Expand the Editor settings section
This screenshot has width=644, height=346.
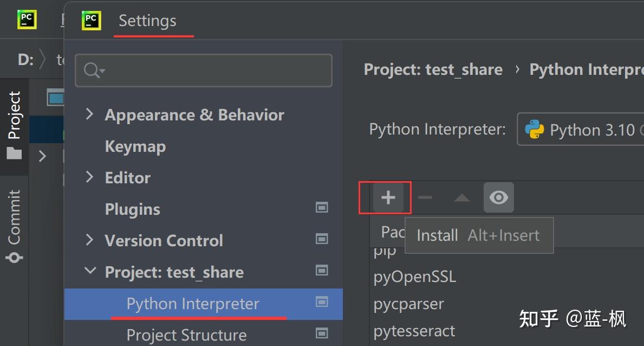(x=89, y=177)
